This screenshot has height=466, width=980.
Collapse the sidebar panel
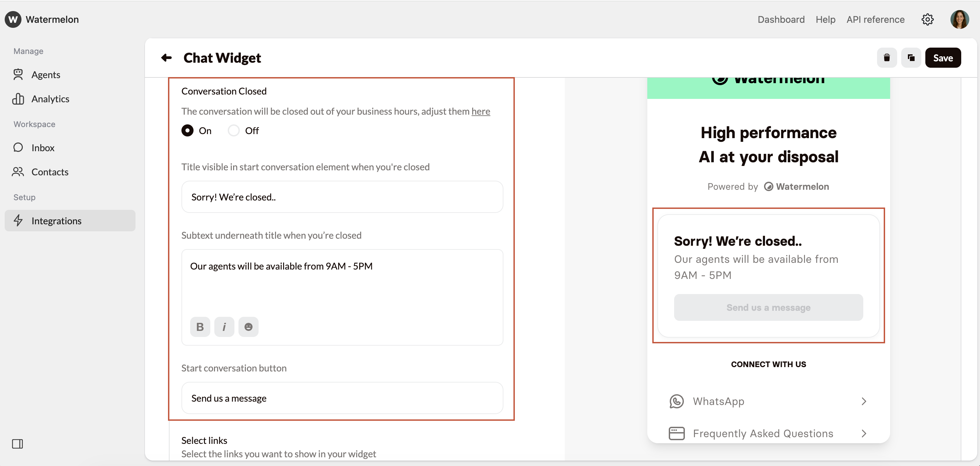(x=17, y=444)
